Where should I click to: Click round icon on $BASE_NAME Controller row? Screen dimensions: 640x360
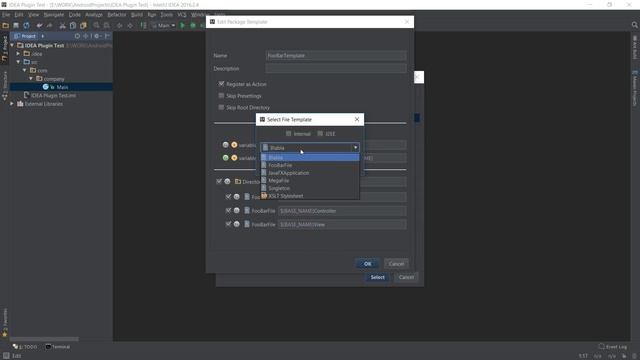coord(236,211)
